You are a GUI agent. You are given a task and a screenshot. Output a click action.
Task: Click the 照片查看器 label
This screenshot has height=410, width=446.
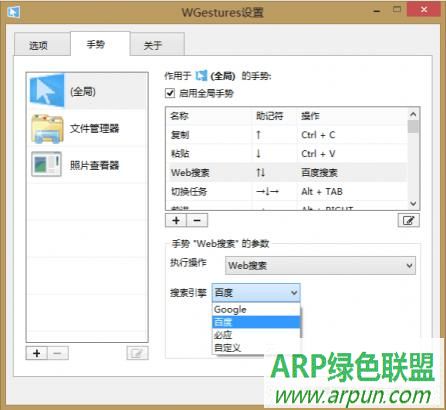click(x=94, y=165)
